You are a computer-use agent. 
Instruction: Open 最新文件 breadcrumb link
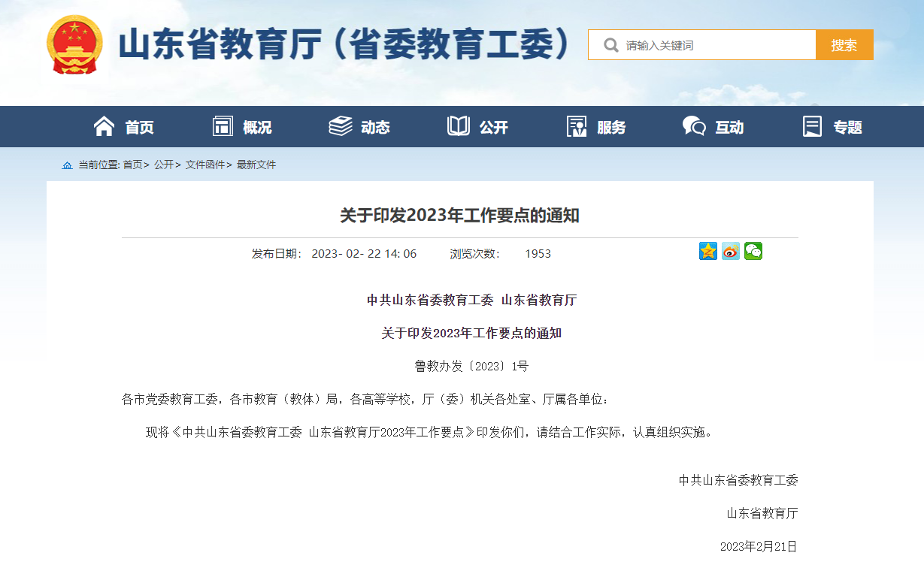256,165
